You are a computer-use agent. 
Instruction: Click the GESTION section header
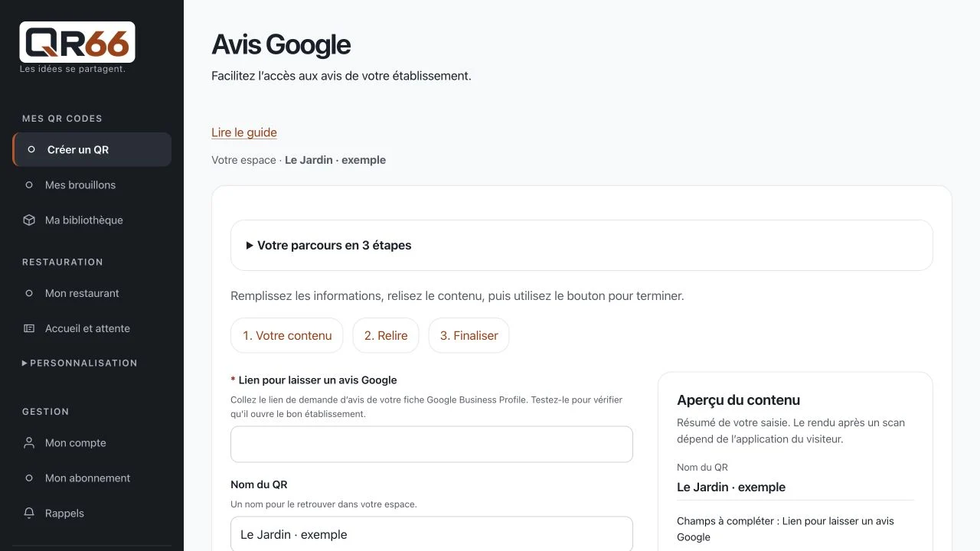(46, 412)
